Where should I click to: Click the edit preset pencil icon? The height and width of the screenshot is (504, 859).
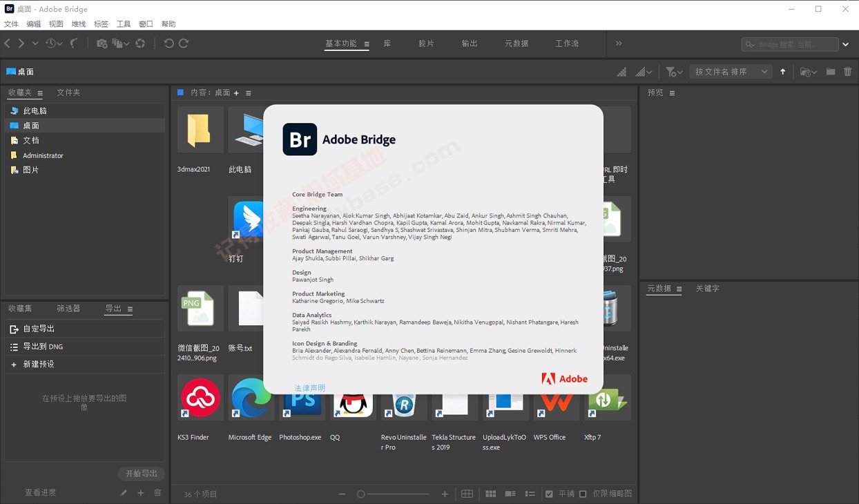pos(124,492)
